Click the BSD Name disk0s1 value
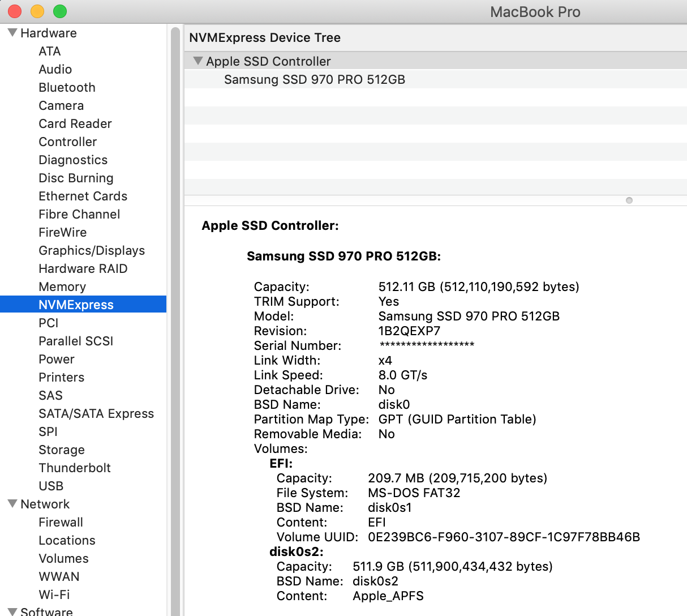Image resolution: width=687 pixels, height=616 pixels. tap(390, 507)
